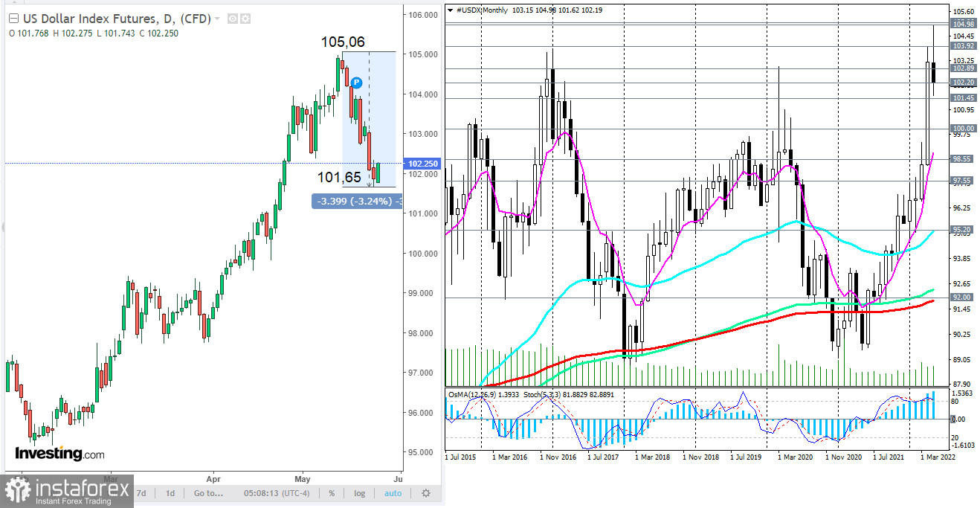Viewport: 980px width, 508px height.
Task: Click the 102.89 price level label
Action: pyautogui.click(x=964, y=68)
